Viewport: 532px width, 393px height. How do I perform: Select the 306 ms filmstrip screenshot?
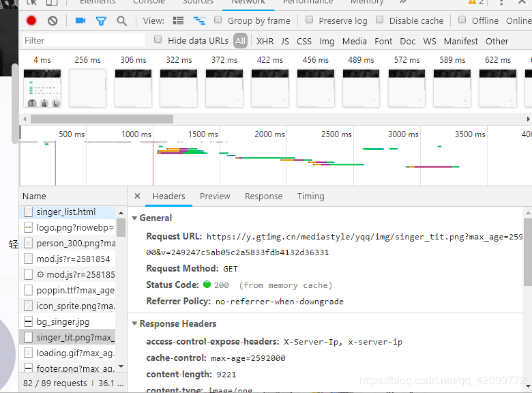[x=133, y=88]
